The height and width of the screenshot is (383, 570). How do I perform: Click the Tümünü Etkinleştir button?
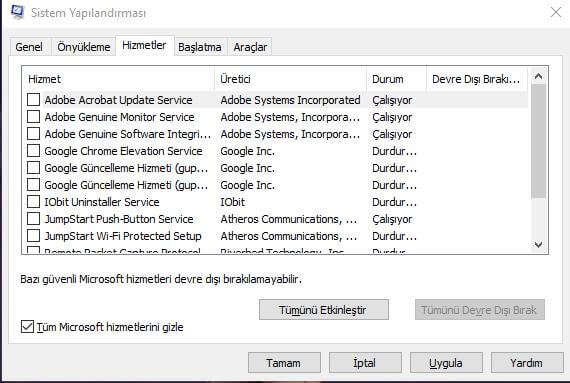(x=324, y=310)
